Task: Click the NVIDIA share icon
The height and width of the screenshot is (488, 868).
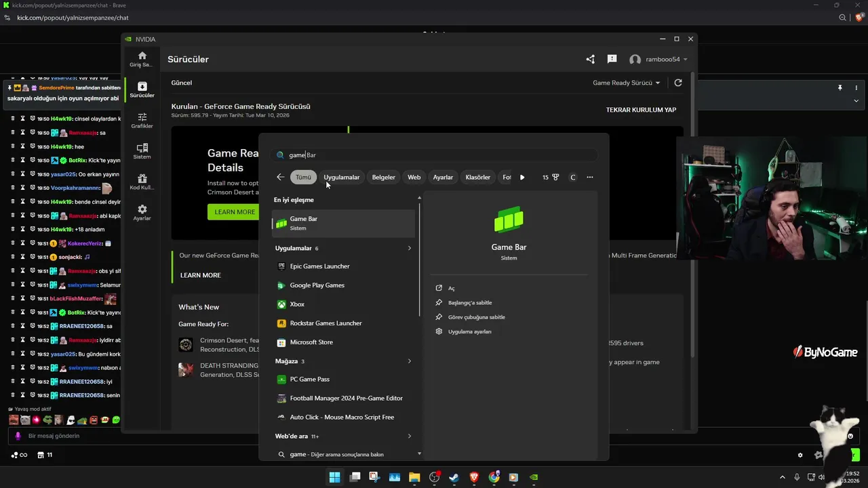Action: tap(590, 60)
